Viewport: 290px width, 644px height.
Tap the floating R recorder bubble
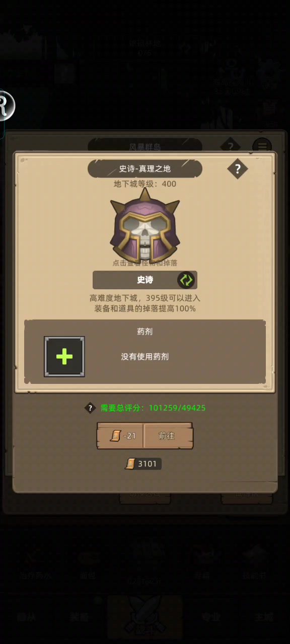tap(5, 106)
